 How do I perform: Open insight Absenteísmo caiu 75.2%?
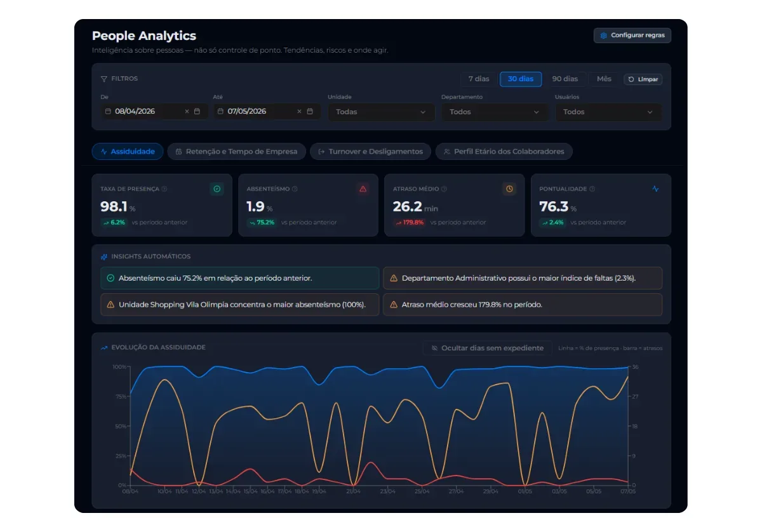(x=239, y=278)
